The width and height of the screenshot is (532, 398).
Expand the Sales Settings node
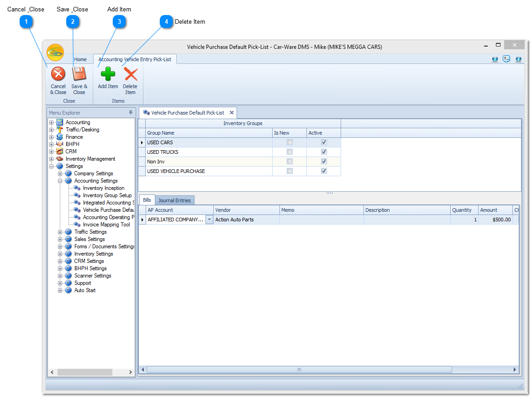60,239
